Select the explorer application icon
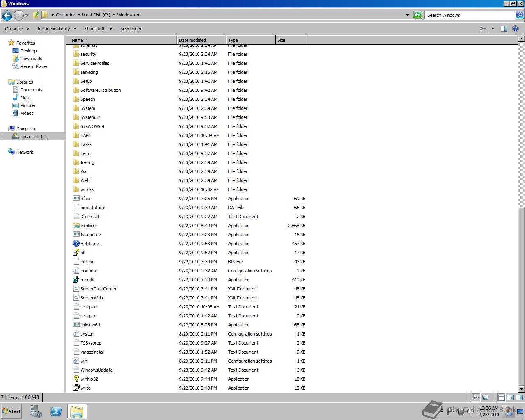525x420 pixels. pos(76,226)
